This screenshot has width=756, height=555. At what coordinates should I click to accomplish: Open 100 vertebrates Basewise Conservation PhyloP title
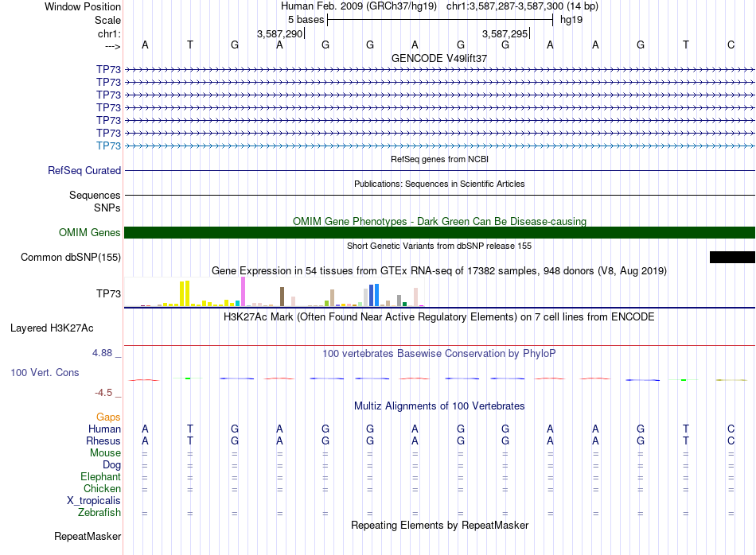point(439,354)
